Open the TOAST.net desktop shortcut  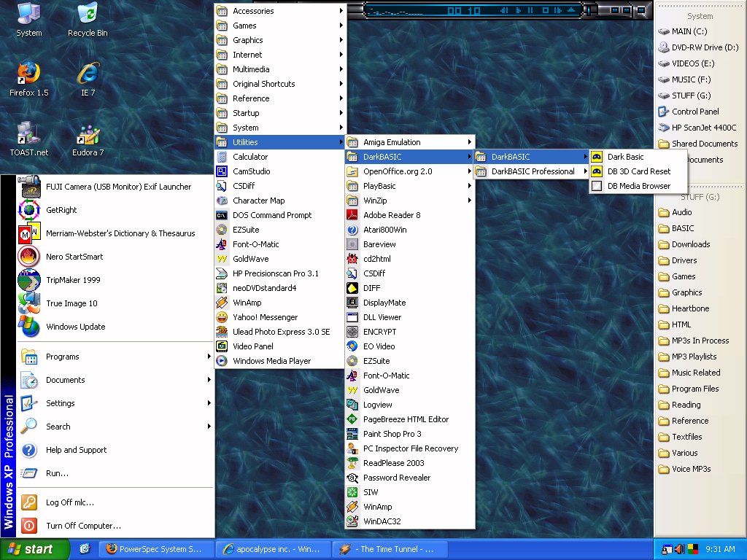coord(28,139)
